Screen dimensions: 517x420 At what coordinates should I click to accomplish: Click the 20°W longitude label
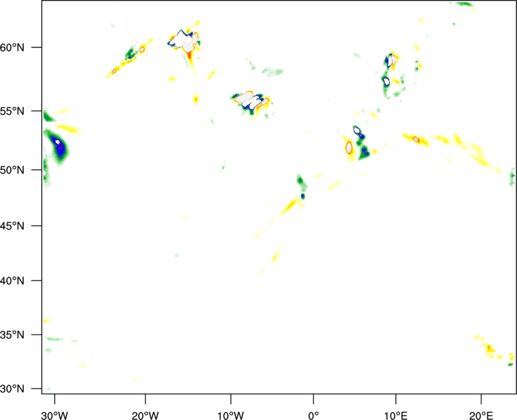(145, 415)
